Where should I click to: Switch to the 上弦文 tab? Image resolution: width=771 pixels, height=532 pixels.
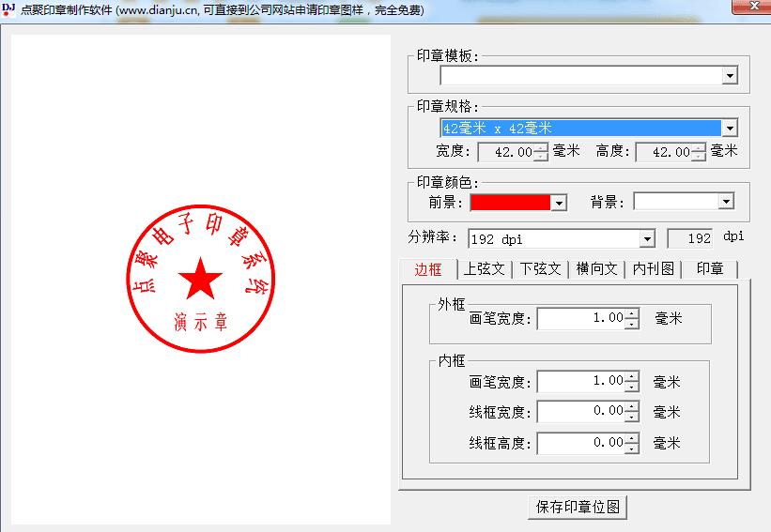point(485,269)
